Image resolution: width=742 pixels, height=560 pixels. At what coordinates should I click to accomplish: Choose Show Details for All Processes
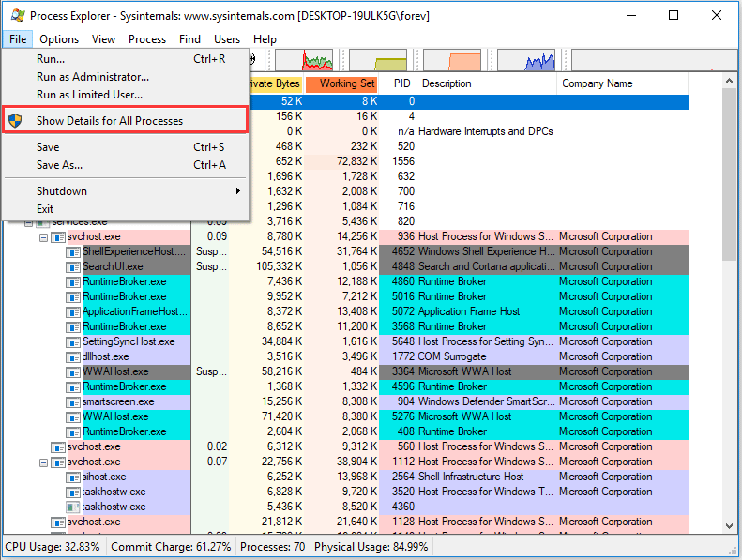pos(126,121)
